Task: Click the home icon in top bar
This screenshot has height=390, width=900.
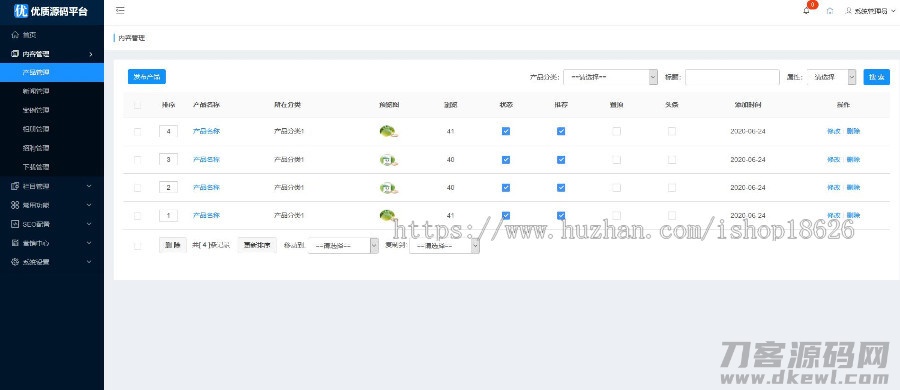Action: (829, 11)
